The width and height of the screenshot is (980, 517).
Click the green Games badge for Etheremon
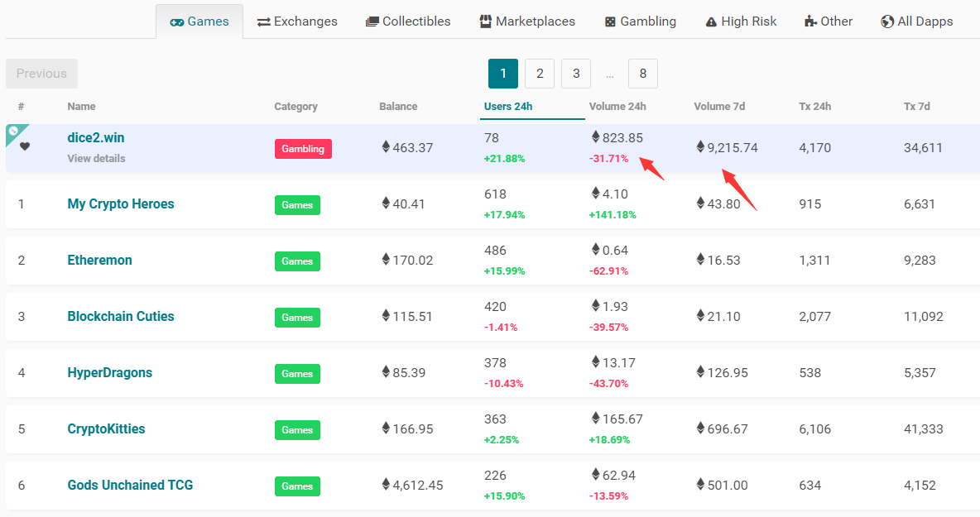tap(297, 261)
